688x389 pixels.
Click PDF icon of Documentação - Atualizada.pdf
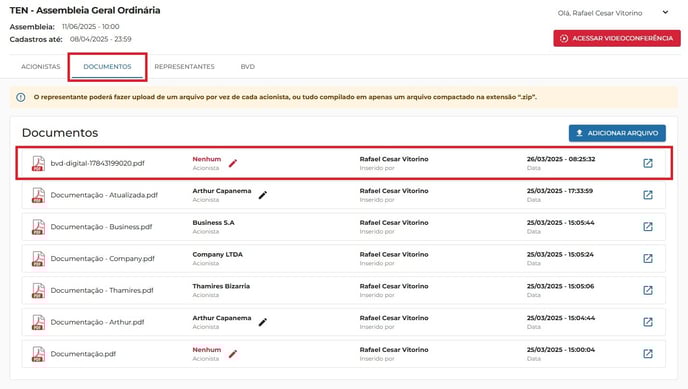click(38, 195)
